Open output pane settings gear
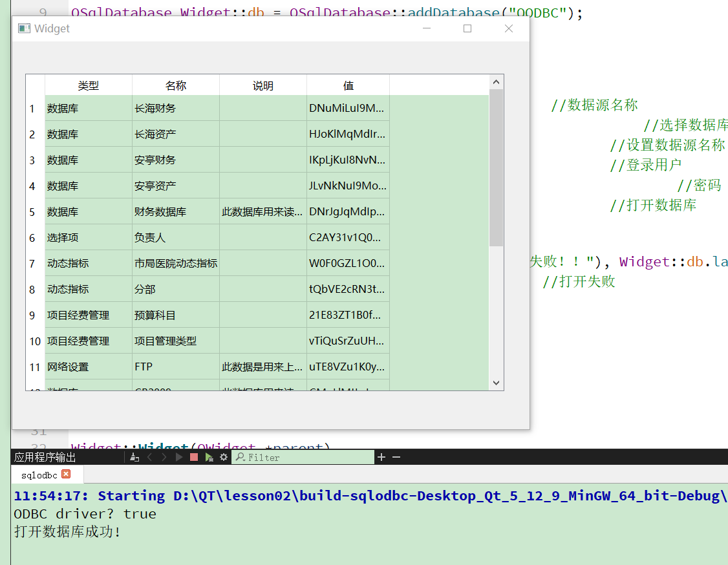728x565 pixels. [x=224, y=457]
